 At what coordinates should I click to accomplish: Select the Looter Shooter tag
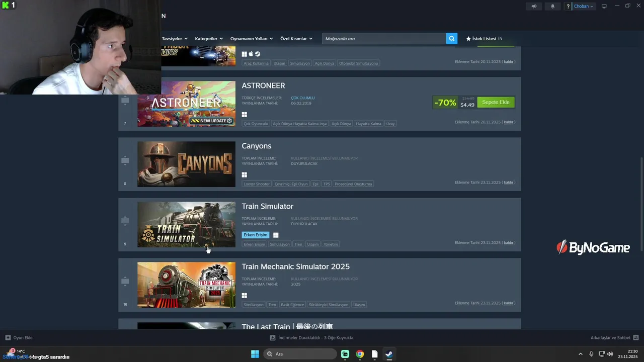[257, 184]
